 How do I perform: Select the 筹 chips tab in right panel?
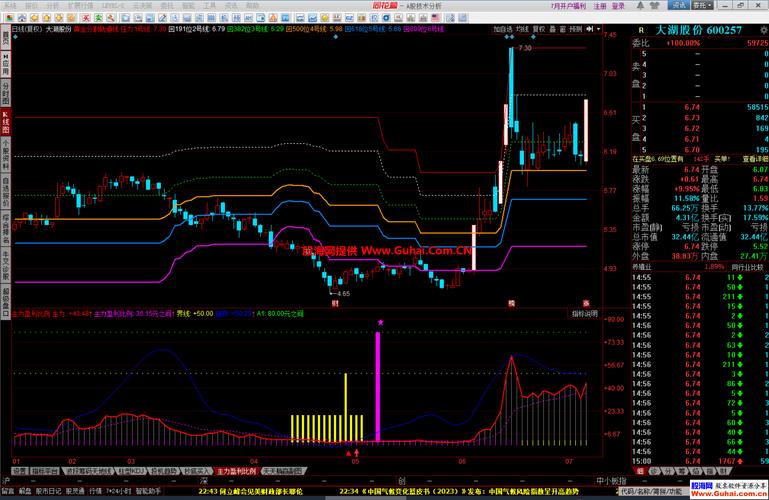click(681, 471)
